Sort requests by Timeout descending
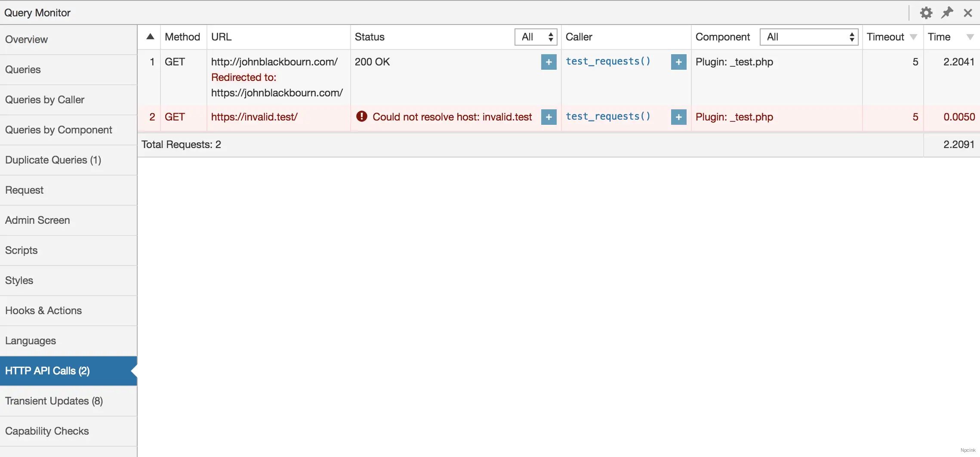This screenshot has height=457, width=980. (x=913, y=37)
